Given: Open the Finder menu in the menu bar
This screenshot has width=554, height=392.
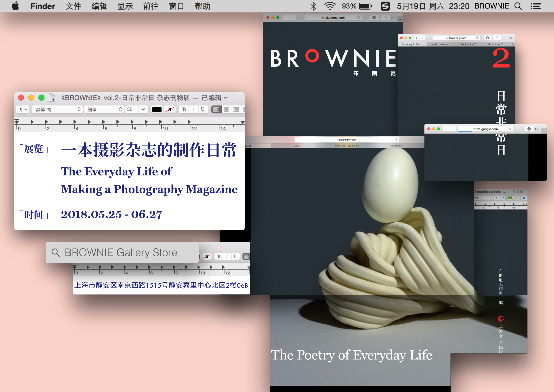Looking at the screenshot, I should point(43,6).
